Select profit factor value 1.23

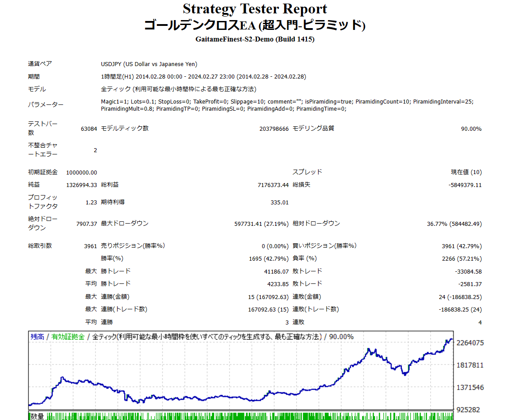91,203
